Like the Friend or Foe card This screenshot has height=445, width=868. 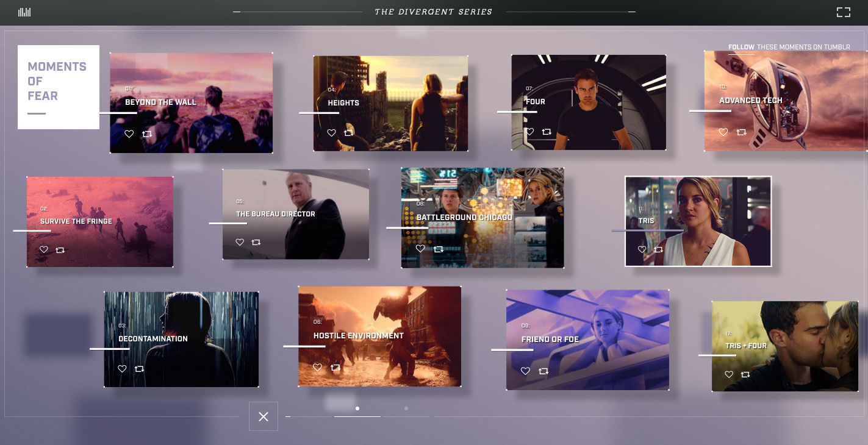coord(526,371)
